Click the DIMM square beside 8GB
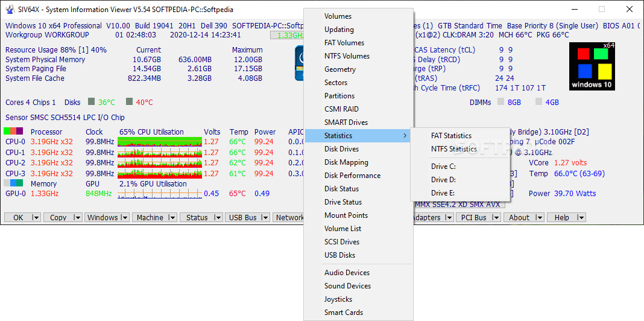 [x=500, y=101]
